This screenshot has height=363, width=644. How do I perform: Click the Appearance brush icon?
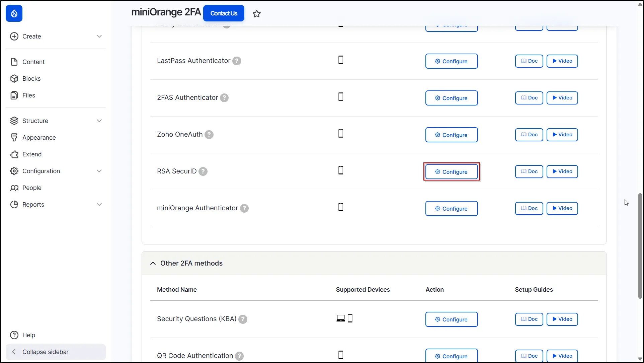(14, 137)
